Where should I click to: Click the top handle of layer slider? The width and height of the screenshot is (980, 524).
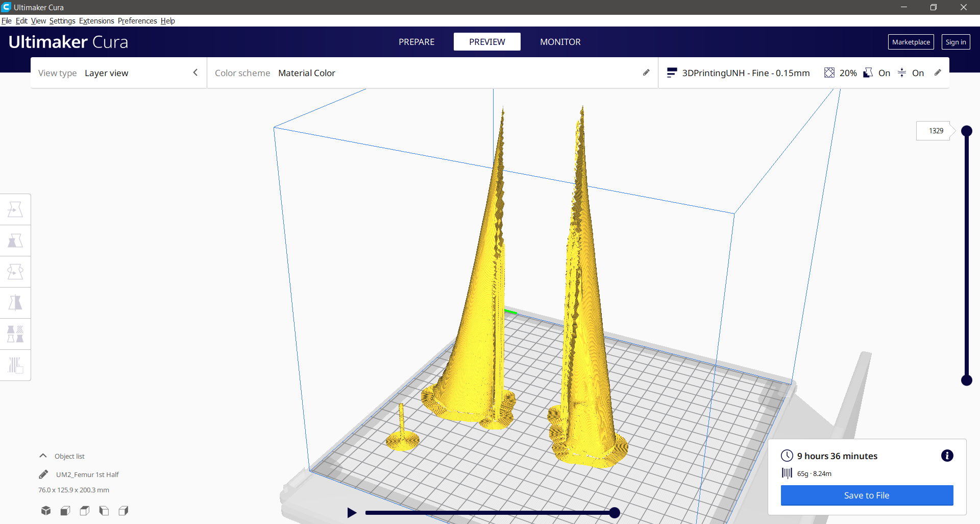click(x=967, y=131)
